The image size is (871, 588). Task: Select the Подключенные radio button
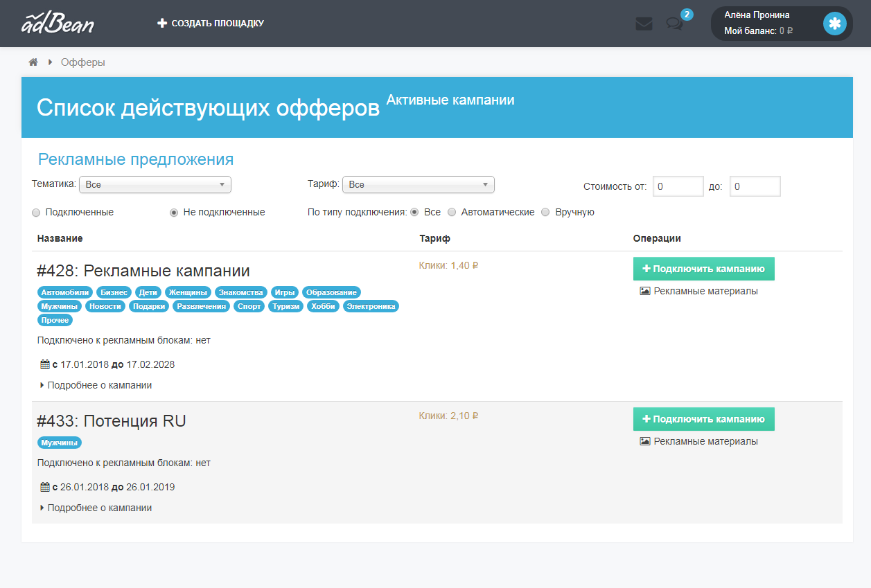pyautogui.click(x=35, y=213)
